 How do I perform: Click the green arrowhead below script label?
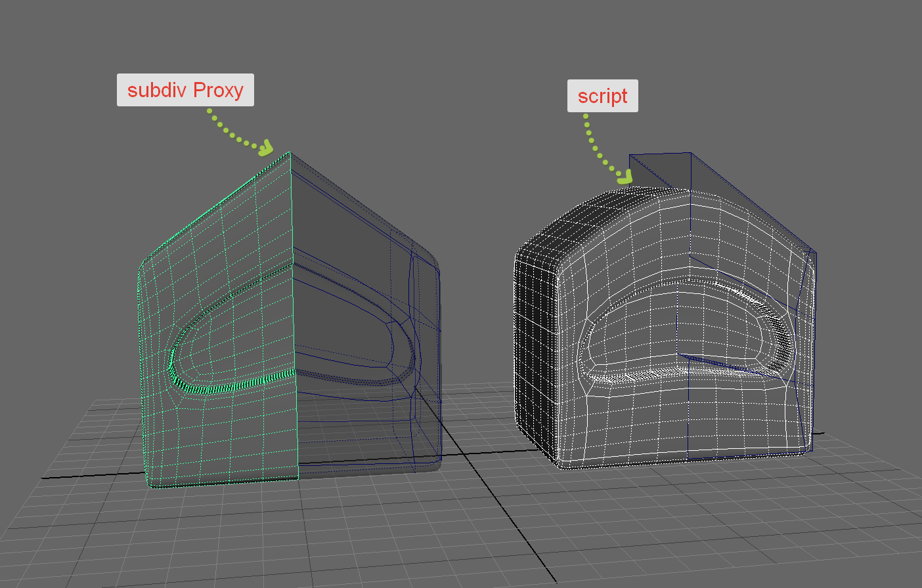625,177
